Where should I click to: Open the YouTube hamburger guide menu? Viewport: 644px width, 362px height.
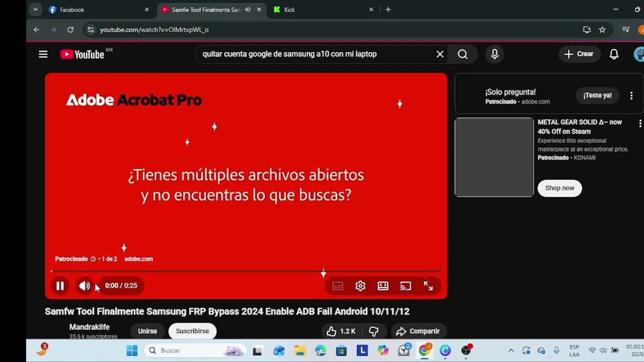click(x=43, y=54)
